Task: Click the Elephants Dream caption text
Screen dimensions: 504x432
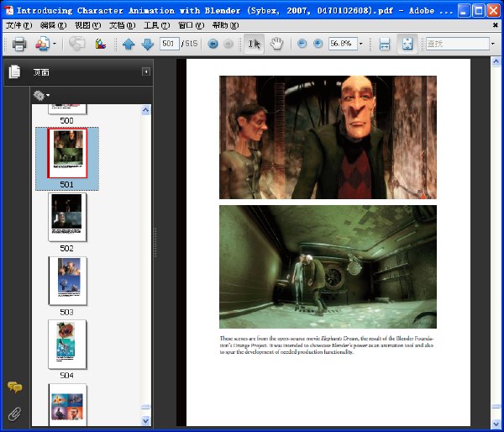Action: point(327,345)
